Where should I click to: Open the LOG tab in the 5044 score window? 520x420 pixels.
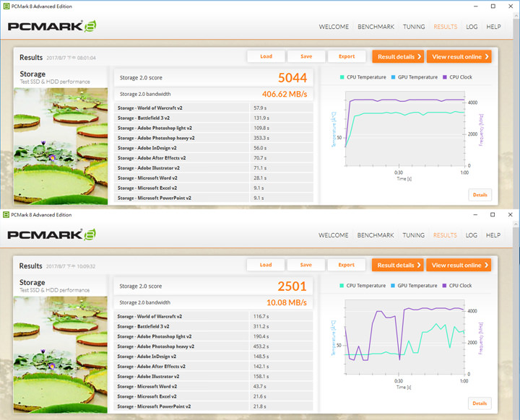(472, 27)
